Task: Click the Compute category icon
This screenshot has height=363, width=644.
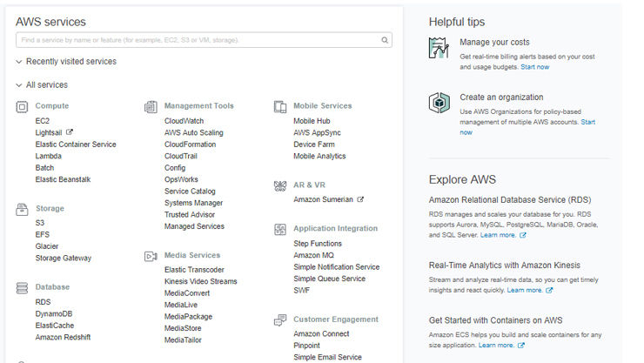Action: 22,106
